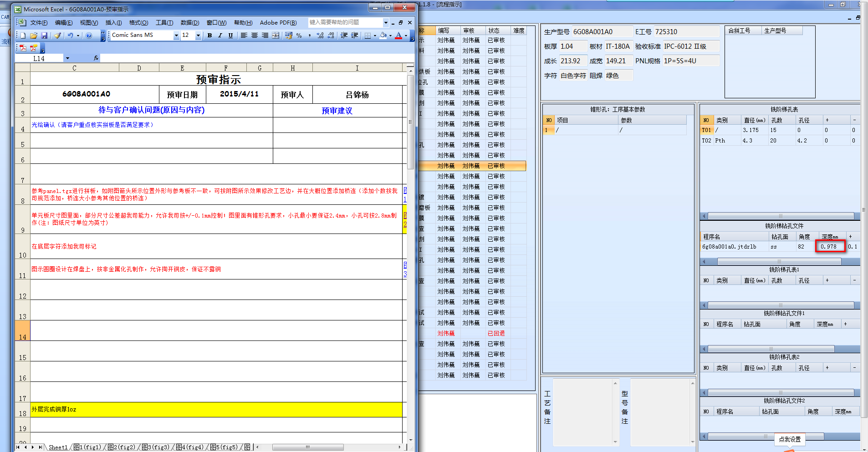
Task: Click the Open folder icon in Excel toolbar
Action: (x=34, y=36)
